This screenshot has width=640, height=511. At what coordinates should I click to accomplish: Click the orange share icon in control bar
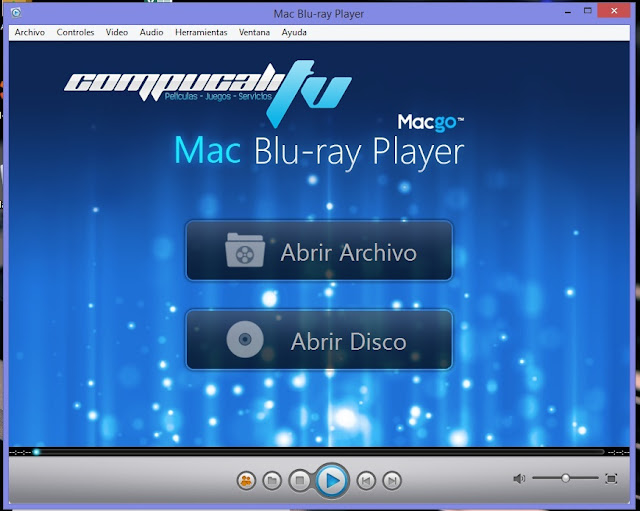(246, 481)
